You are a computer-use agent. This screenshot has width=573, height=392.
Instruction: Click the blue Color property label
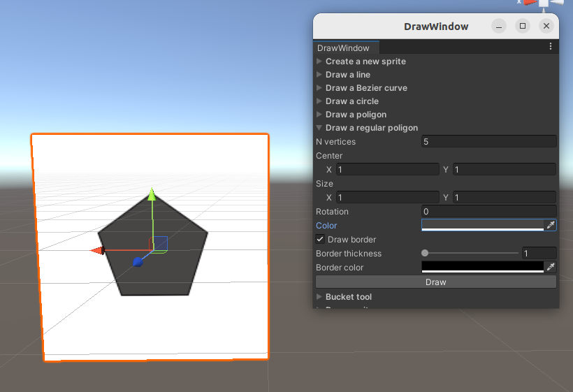pos(326,226)
